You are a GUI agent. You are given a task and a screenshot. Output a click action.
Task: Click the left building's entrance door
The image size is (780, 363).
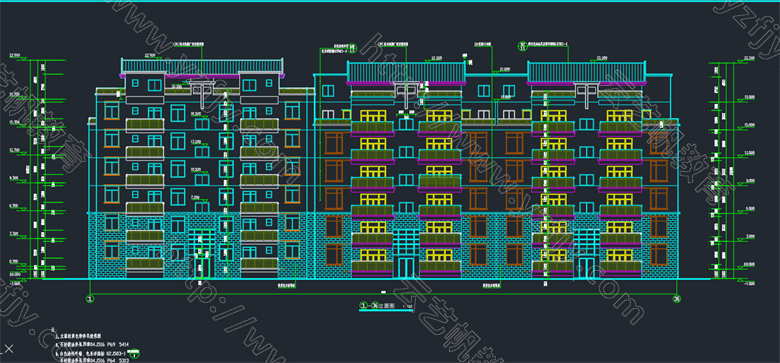tap(202, 268)
